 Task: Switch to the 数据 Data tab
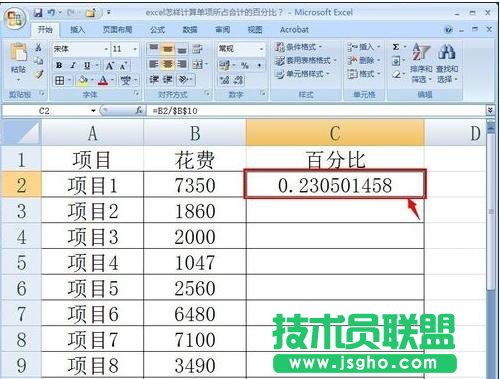190,30
